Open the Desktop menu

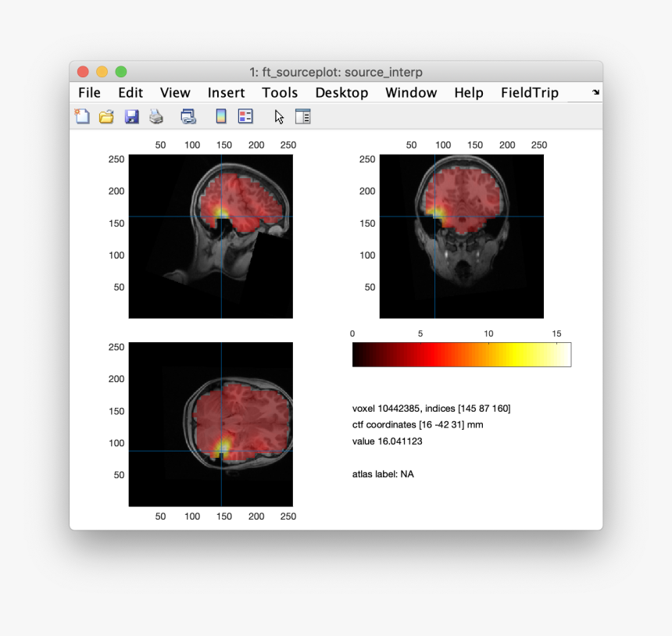click(x=341, y=92)
